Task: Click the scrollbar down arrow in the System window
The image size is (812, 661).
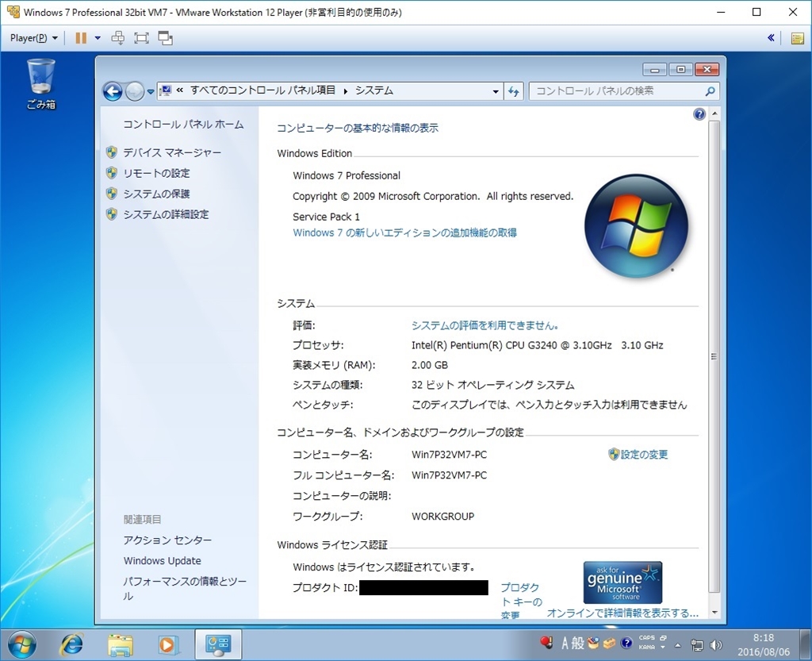Action: (x=714, y=613)
